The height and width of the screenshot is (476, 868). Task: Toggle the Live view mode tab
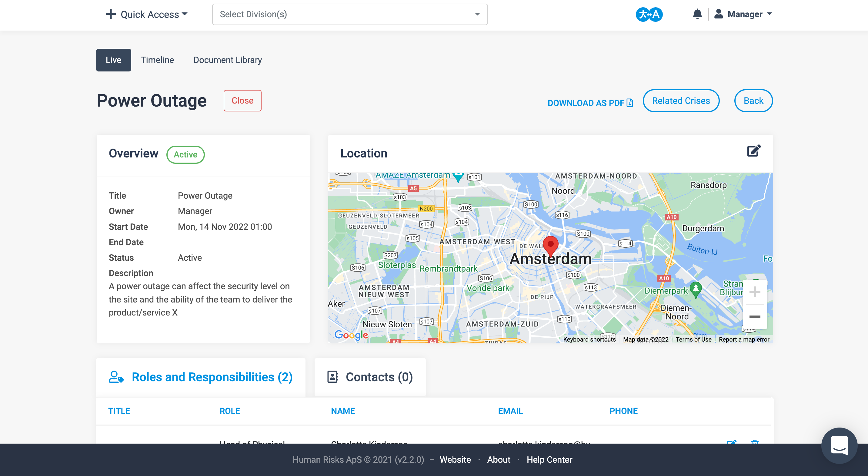pyautogui.click(x=113, y=60)
